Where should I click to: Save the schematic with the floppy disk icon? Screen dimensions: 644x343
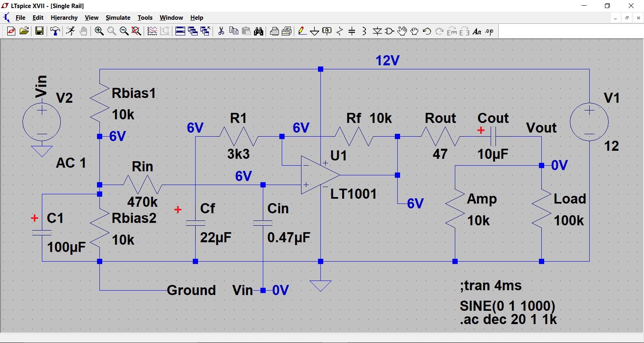[x=39, y=31]
